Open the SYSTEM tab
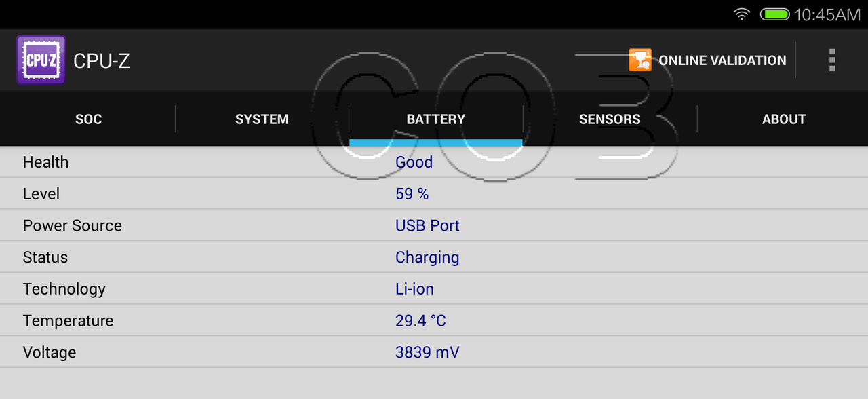Viewport: 868px width, 399px height. click(x=262, y=119)
